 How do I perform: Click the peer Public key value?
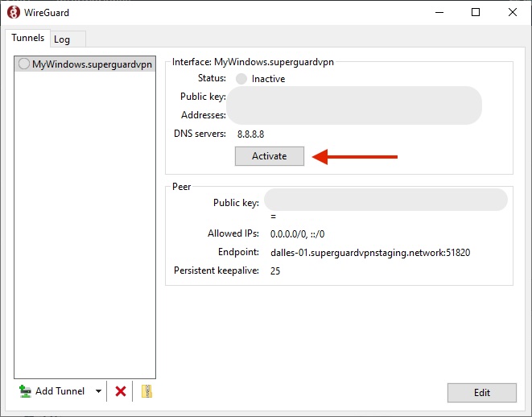[x=385, y=200]
